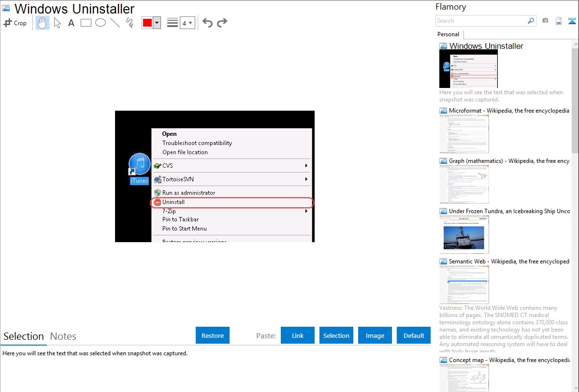579x392 pixels.
Task: Click Pin to Start Menu entry
Action: pyautogui.click(x=185, y=229)
